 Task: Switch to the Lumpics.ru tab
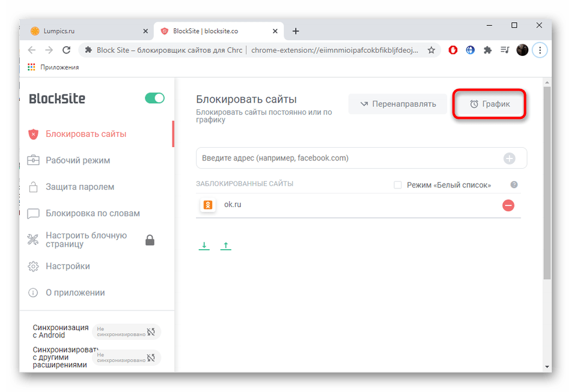click(x=87, y=31)
